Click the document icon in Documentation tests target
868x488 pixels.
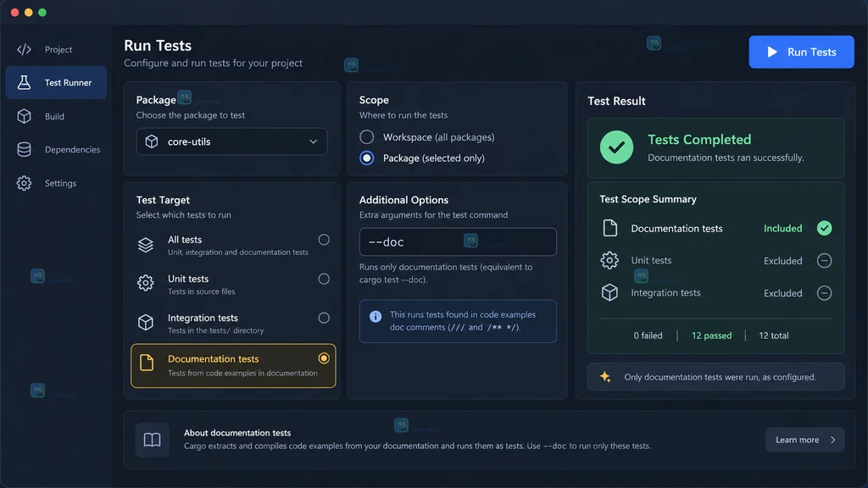(147, 363)
